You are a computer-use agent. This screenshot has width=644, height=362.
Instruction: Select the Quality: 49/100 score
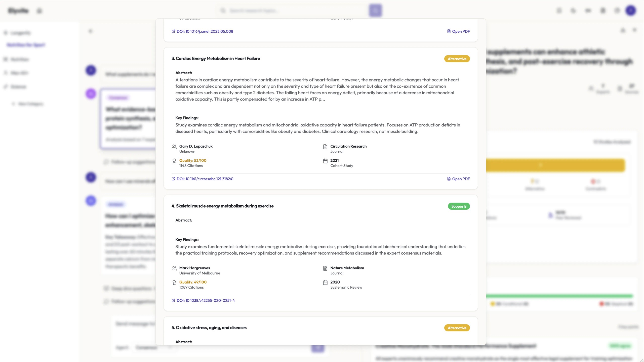pyautogui.click(x=193, y=282)
